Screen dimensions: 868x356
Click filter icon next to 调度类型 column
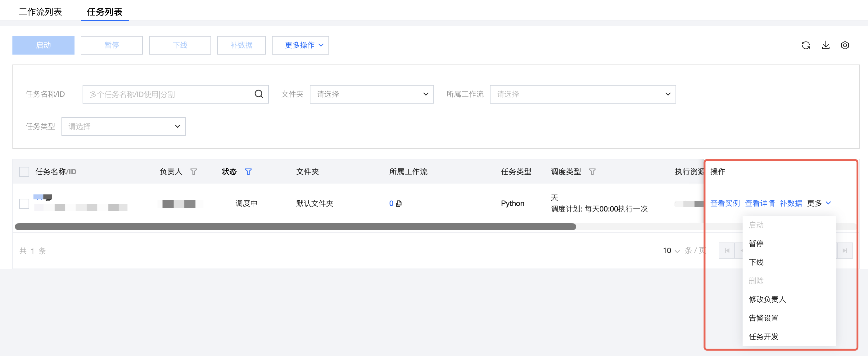[592, 172]
